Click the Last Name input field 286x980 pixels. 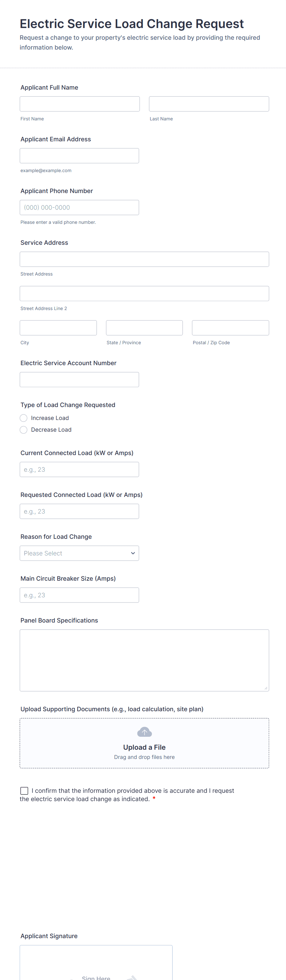(x=209, y=104)
